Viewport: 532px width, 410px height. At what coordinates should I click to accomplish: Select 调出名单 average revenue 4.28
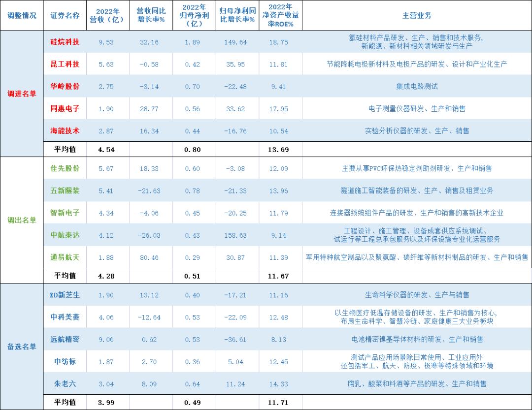(x=106, y=276)
